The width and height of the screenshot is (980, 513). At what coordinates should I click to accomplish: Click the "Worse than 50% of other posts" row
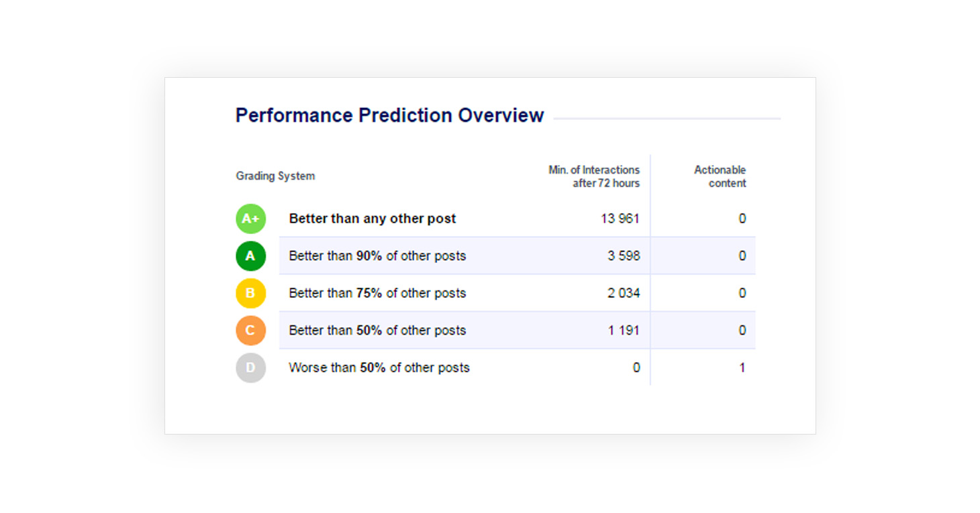tap(379, 367)
